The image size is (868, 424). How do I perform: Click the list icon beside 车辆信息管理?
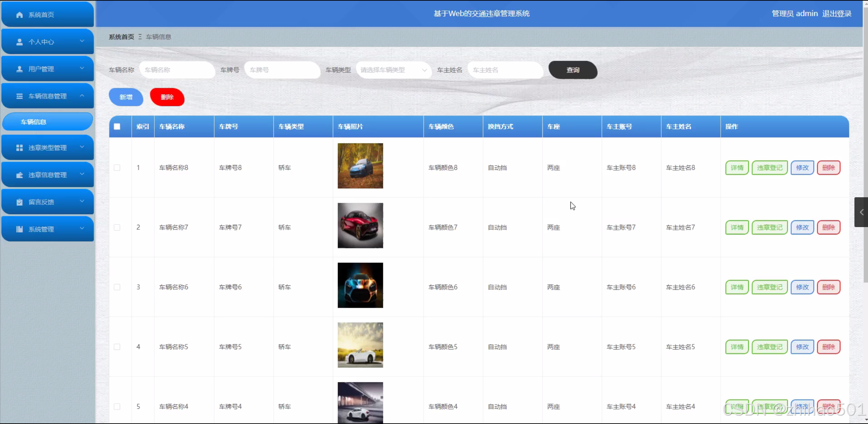coord(19,96)
